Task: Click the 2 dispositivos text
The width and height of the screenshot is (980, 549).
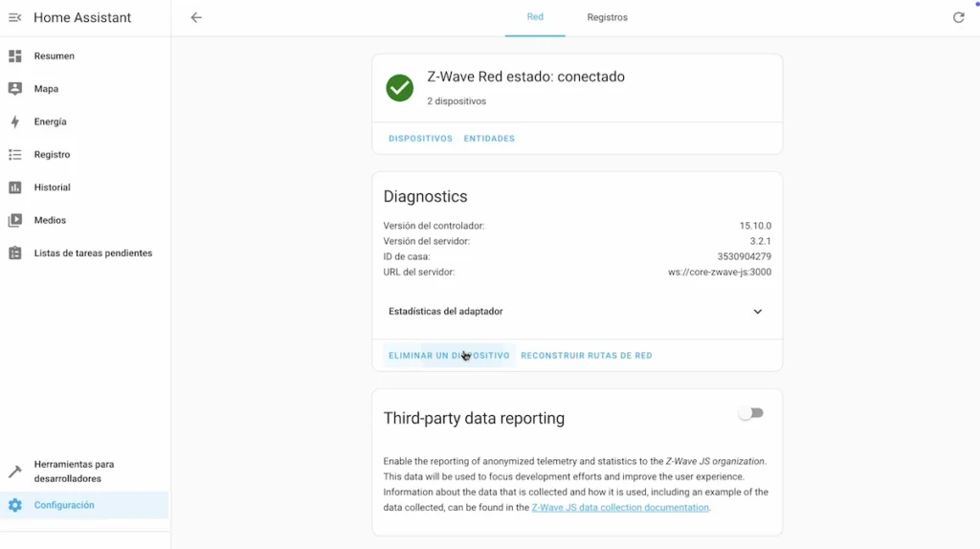Action: coord(457,101)
